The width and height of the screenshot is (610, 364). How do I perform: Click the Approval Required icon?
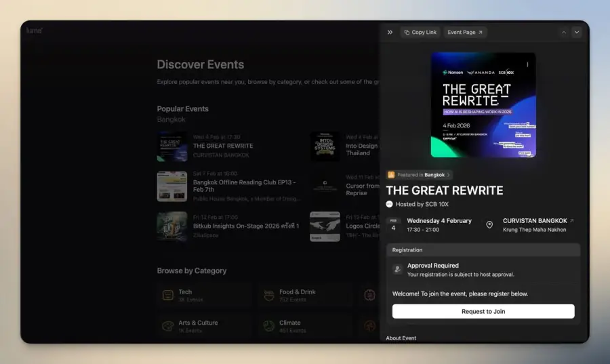click(397, 269)
